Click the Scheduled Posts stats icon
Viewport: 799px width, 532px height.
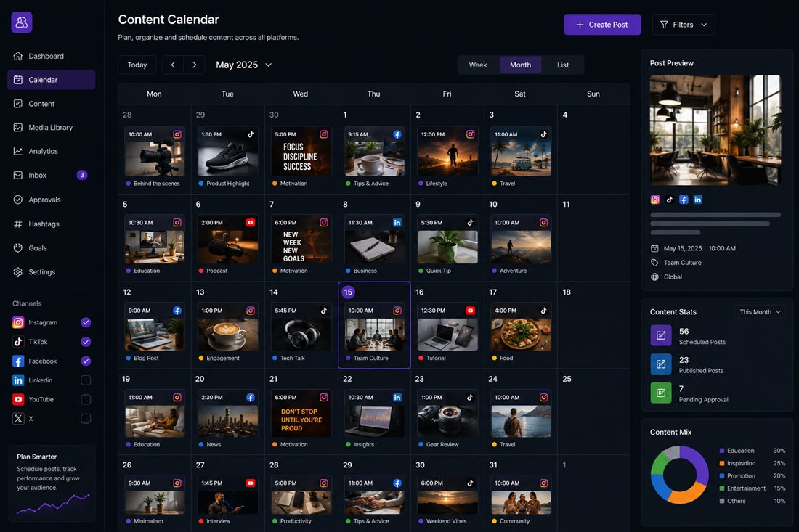(x=661, y=335)
